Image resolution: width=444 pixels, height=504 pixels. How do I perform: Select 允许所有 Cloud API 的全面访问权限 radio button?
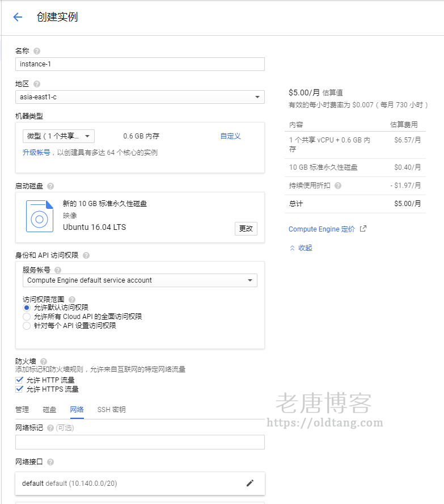[x=27, y=317]
